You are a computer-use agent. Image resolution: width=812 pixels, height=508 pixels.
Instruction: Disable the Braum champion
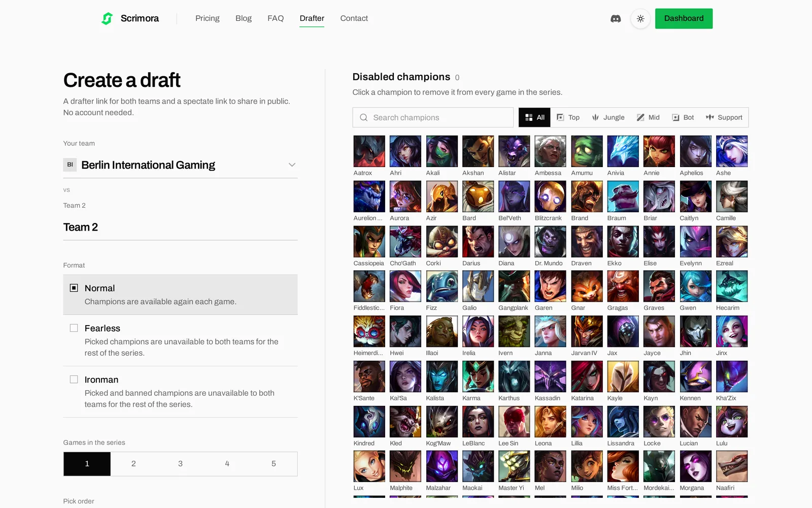click(x=623, y=197)
